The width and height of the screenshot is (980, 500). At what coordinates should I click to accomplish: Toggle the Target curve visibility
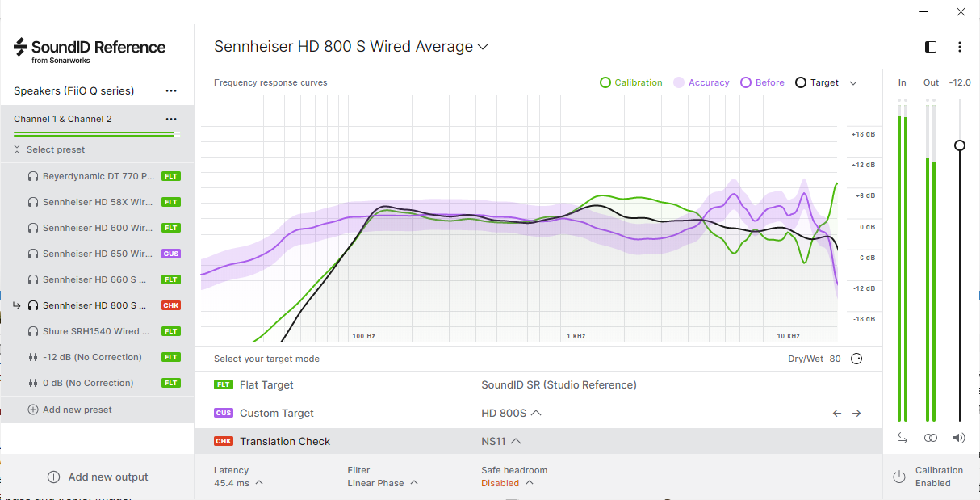pos(817,82)
